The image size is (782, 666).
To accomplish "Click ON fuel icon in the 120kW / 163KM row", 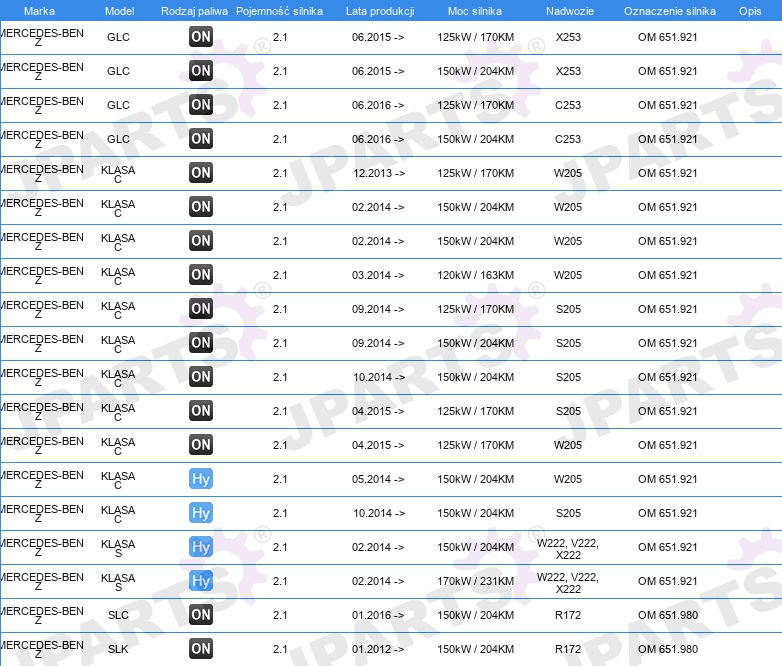I will coord(201,275).
